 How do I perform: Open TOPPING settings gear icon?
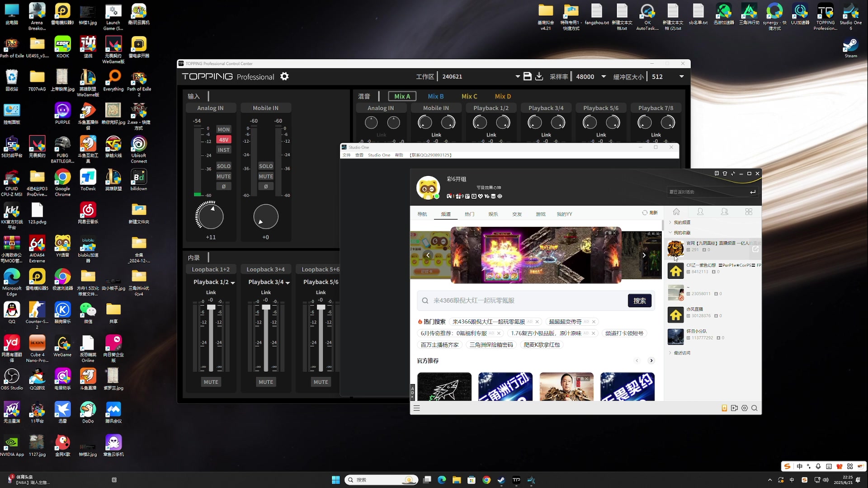click(284, 77)
